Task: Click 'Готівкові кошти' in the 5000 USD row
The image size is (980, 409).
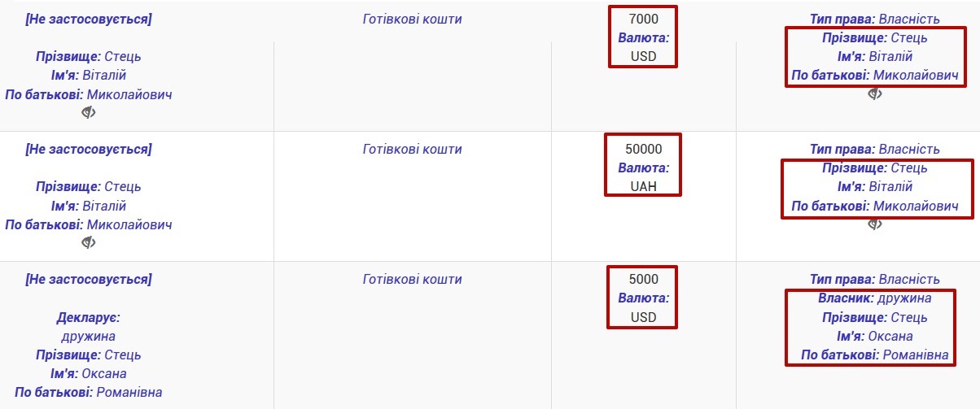Action: 412,279
